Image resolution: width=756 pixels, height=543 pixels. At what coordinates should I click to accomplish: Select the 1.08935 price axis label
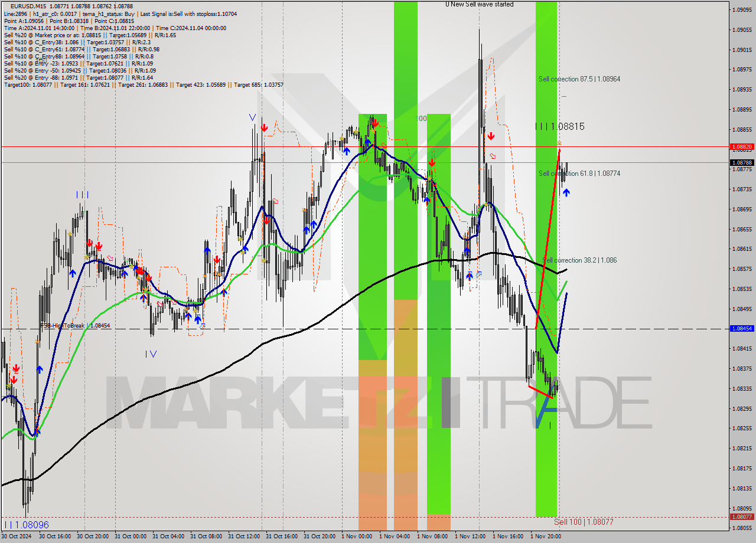point(742,90)
